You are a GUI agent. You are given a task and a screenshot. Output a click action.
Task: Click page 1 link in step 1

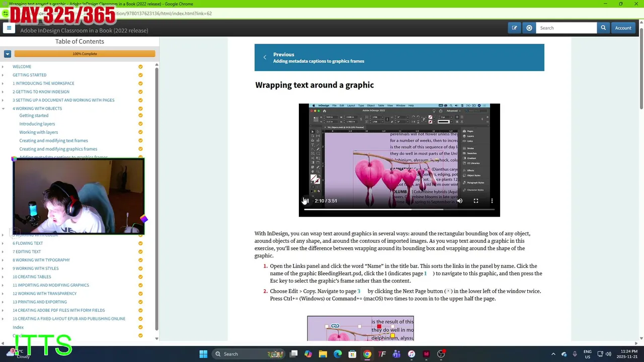point(425,274)
